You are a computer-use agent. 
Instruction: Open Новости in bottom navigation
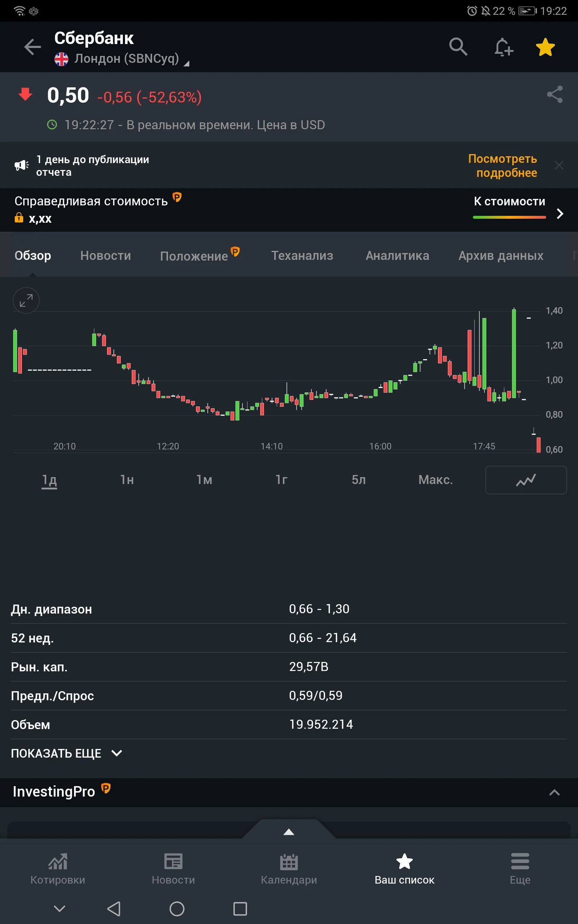click(173, 869)
